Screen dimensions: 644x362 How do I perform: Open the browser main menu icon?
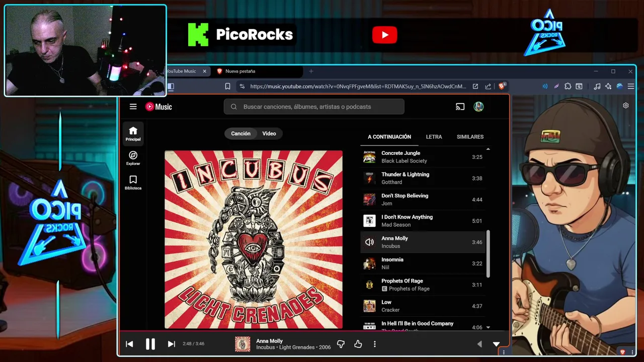630,86
